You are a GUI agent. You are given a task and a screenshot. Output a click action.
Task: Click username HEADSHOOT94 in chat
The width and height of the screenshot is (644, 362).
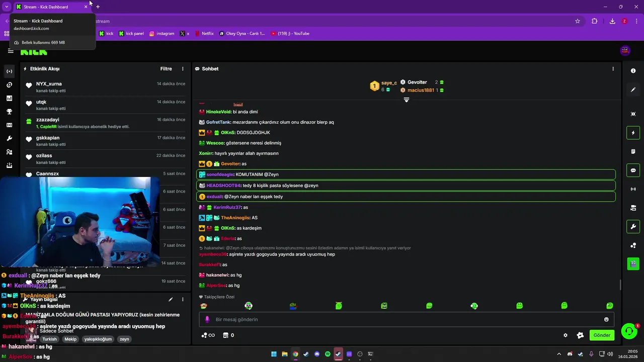[x=223, y=186]
